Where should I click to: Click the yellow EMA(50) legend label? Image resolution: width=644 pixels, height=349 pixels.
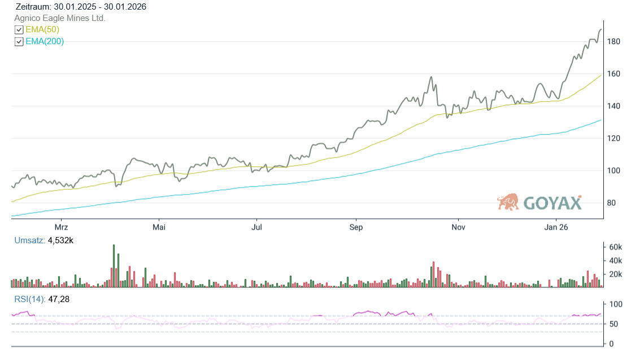coord(42,29)
